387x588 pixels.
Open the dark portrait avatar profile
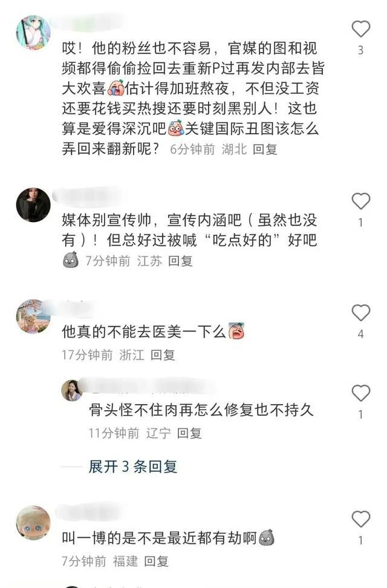[33, 204]
